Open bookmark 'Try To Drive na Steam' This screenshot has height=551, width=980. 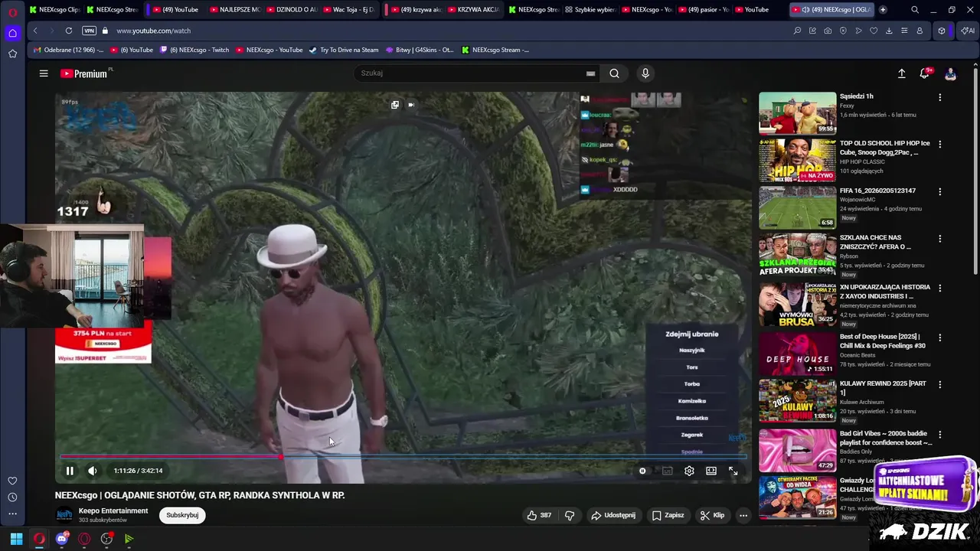(x=344, y=50)
